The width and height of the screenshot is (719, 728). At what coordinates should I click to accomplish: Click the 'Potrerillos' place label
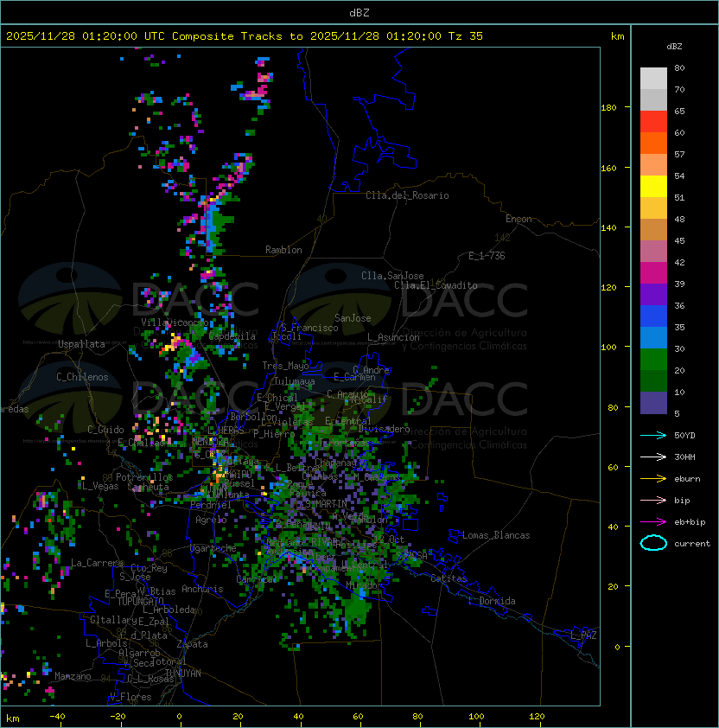pyautogui.click(x=144, y=477)
